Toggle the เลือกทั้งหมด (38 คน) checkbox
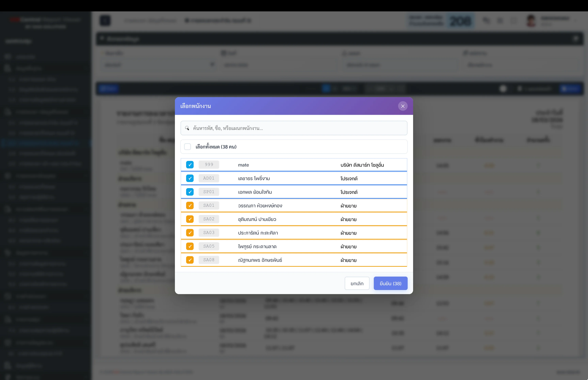Image resolution: width=588 pixels, height=380 pixels. [x=187, y=147]
